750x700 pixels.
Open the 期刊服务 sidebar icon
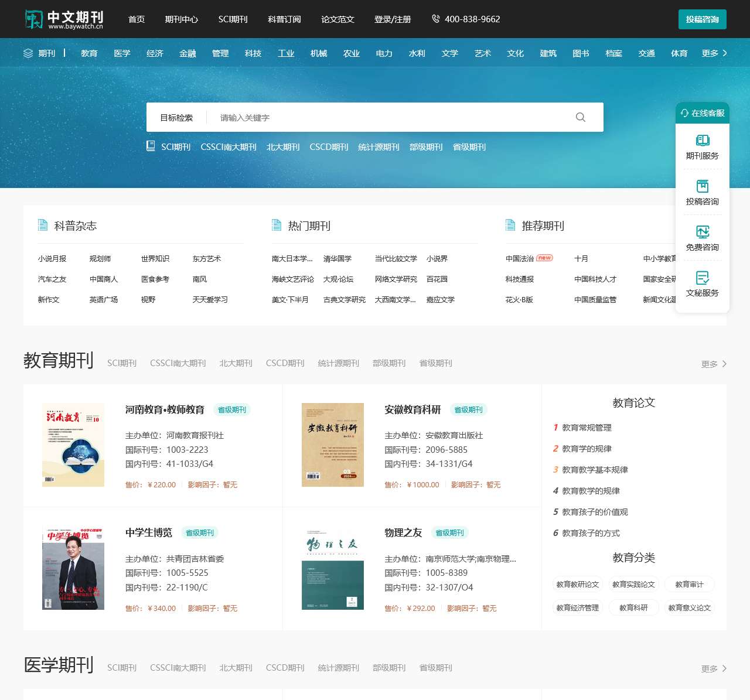pyautogui.click(x=702, y=141)
